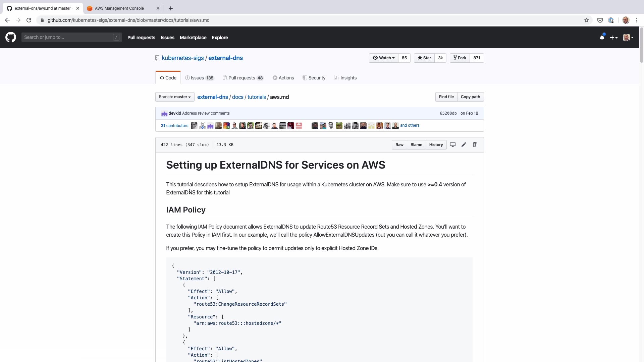Delete file using the trash icon

point(475,145)
